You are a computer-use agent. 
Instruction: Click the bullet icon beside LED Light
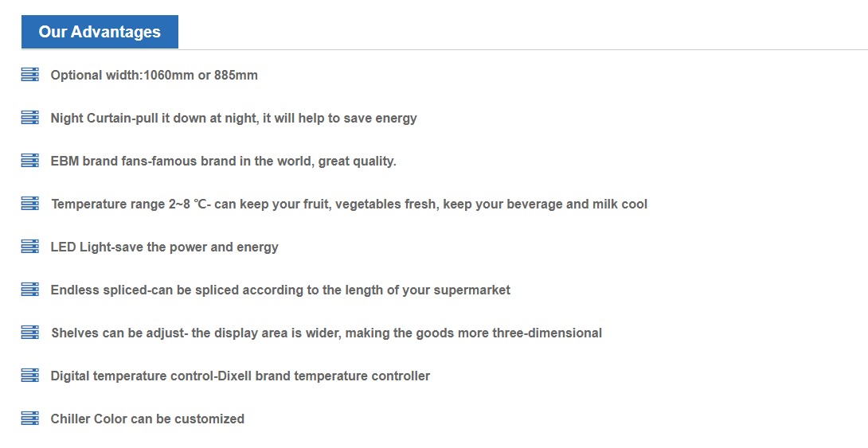tap(29, 247)
